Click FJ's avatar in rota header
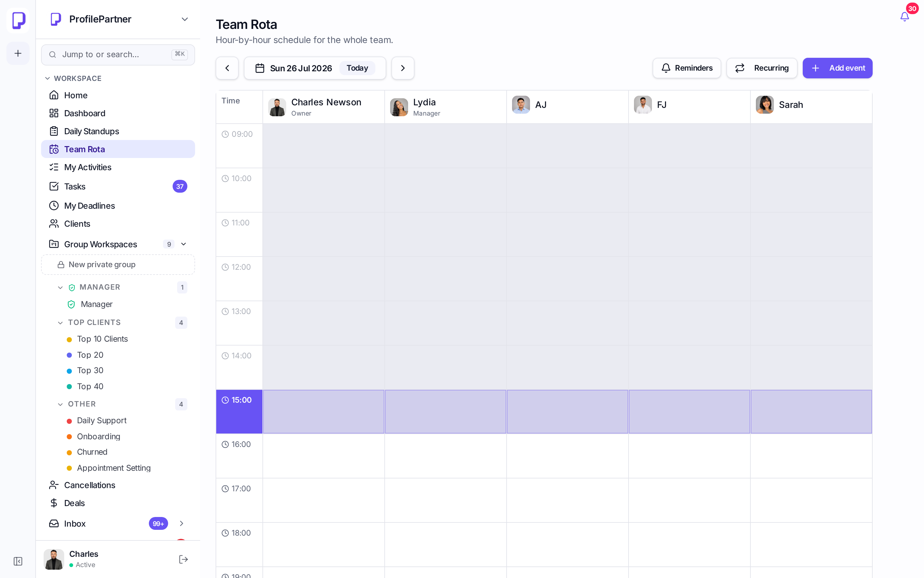 tap(643, 105)
